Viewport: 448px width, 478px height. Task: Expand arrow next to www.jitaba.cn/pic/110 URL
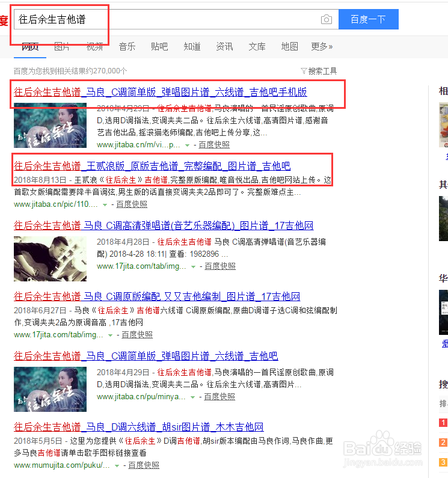(105, 205)
